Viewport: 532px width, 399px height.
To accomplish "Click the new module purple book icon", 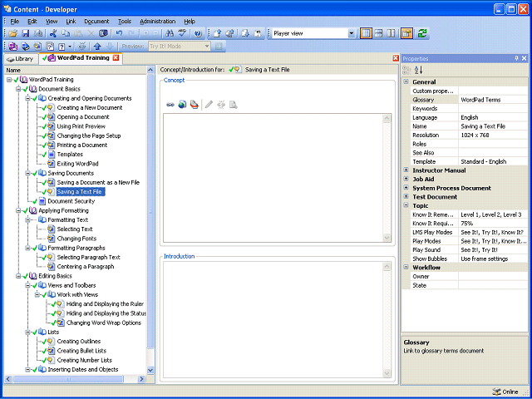I will pyautogui.click(x=13, y=47).
